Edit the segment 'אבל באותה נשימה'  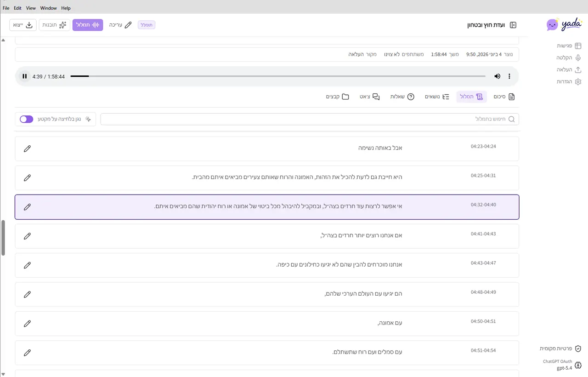pyautogui.click(x=27, y=149)
